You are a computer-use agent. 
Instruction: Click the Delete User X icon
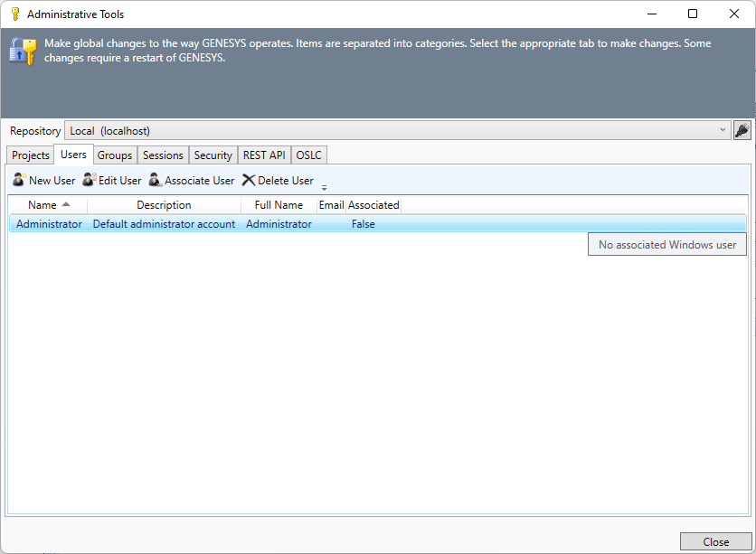click(248, 180)
